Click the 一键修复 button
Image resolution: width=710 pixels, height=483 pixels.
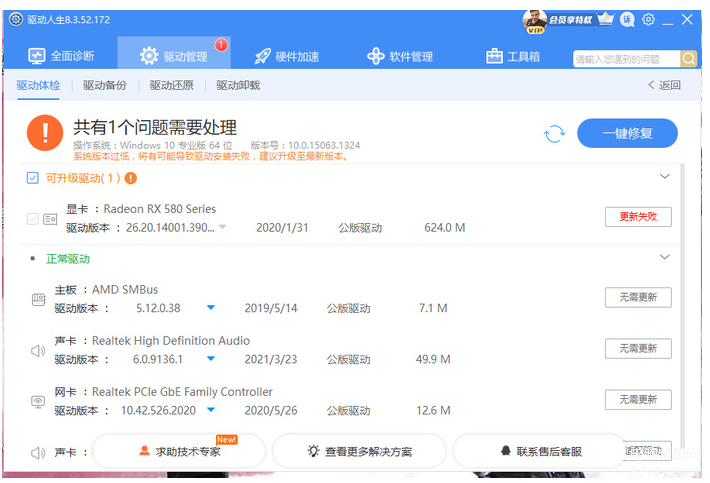[x=627, y=133]
